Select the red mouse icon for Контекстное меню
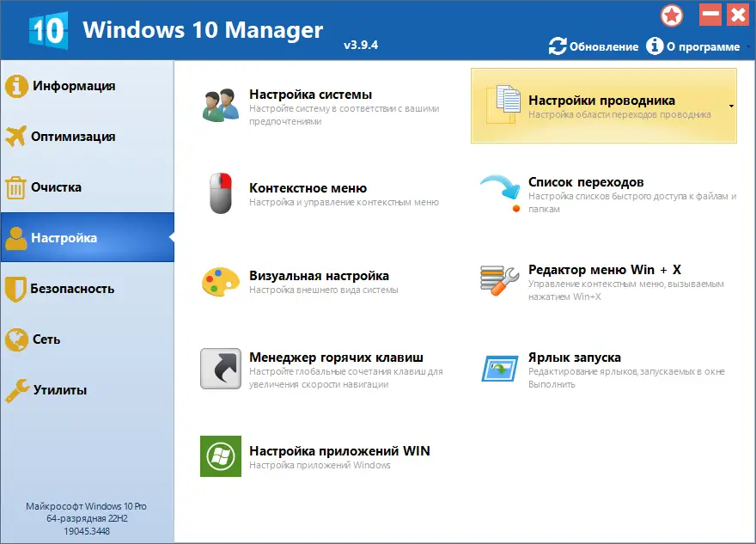 [221, 193]
